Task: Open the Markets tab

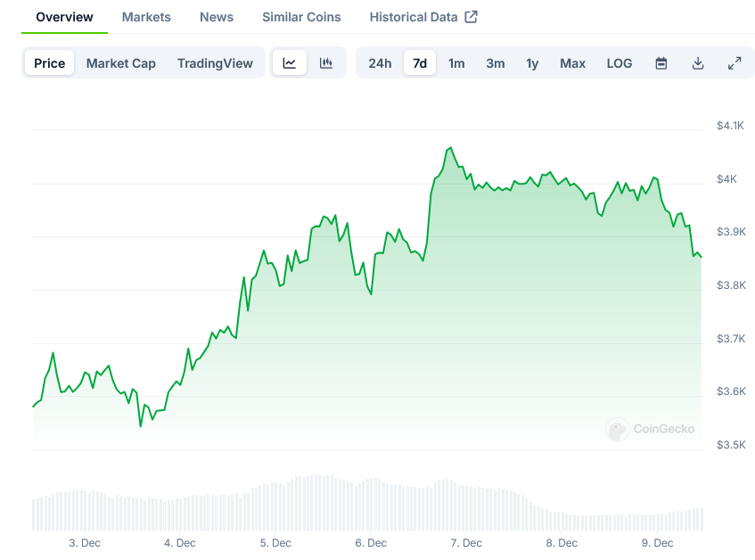Action: click(146, 17)
